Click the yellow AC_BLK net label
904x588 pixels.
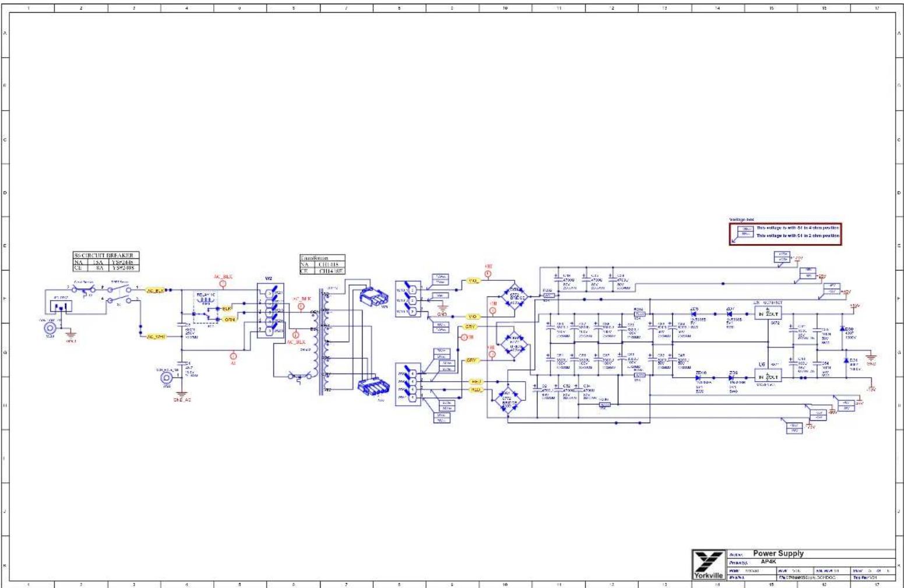pos(154,290)
